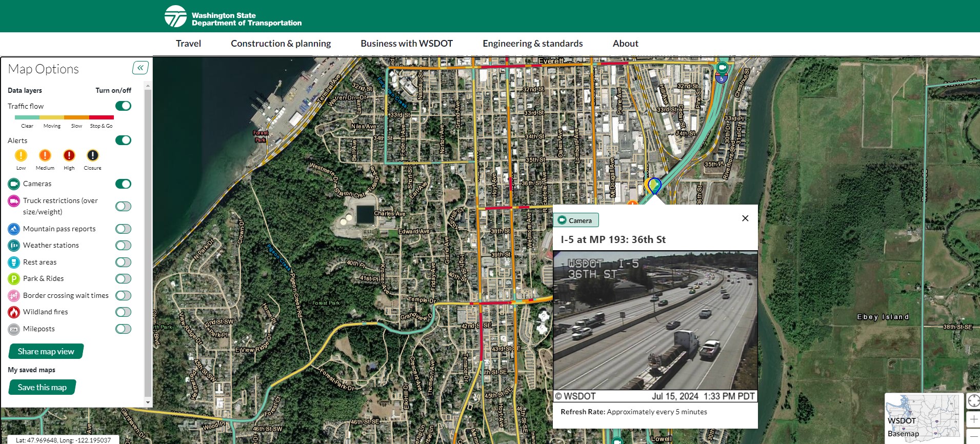Click the selected camera marker on I-5
The height and width of the screenshot is (444, 980).
[x=654, y=186]
